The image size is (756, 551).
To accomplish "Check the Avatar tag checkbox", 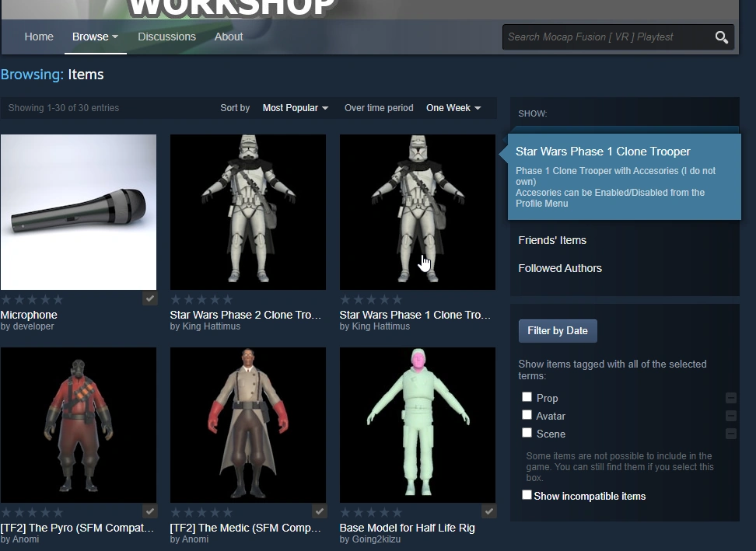I will (527, 415).
